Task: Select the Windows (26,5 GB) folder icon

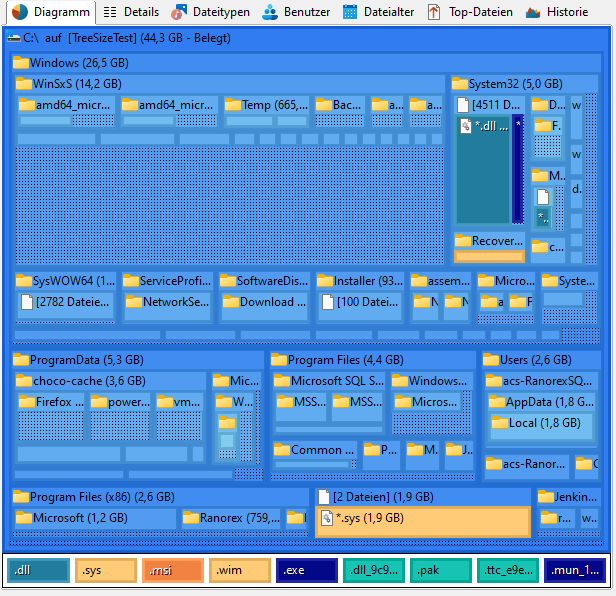Action: (21, 63)
